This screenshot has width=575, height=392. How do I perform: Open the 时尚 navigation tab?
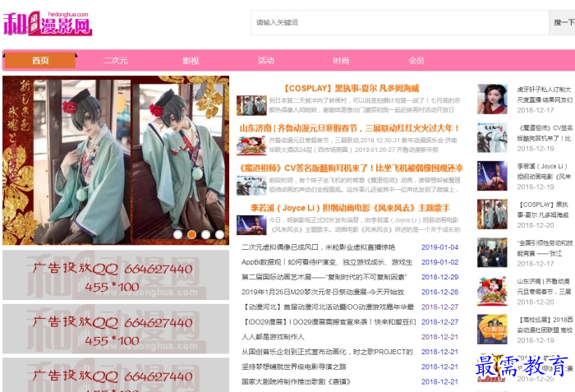pyautogui.click(x=341, y=61)
